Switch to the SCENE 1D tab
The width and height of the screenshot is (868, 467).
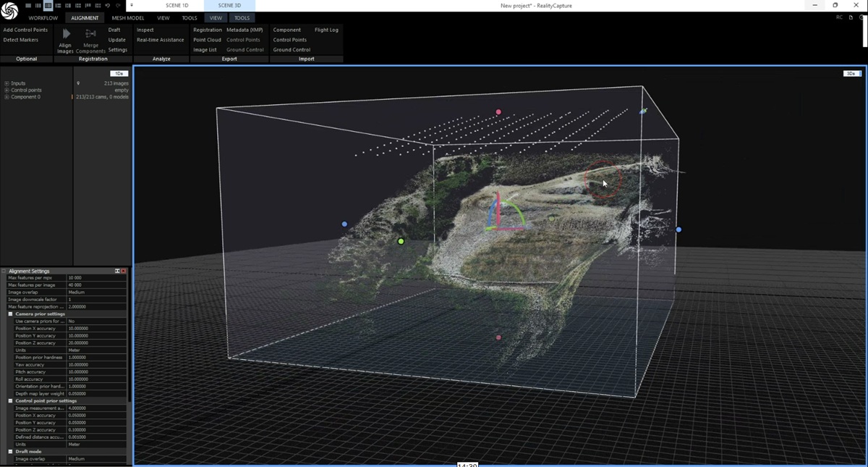coord(176,6)
